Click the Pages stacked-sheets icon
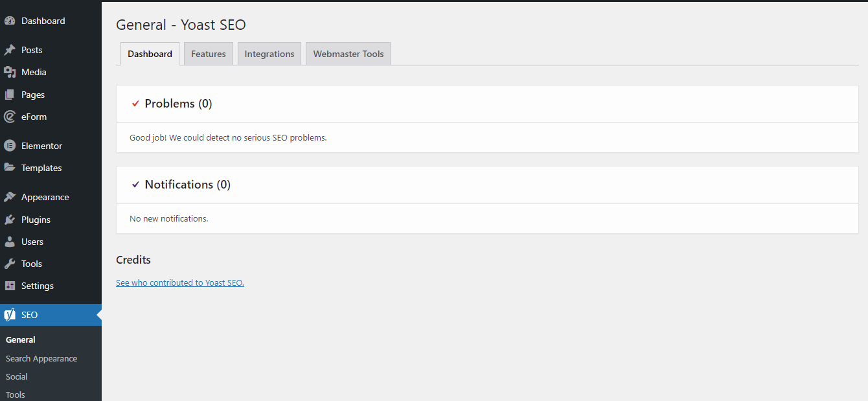 point(10,95)
